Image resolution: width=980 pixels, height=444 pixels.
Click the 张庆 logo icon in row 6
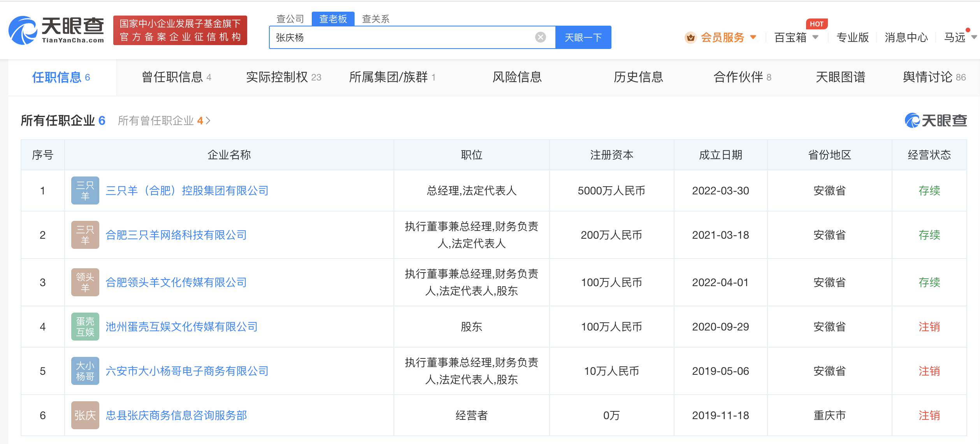pyautogui.click(x=85, y=415)
